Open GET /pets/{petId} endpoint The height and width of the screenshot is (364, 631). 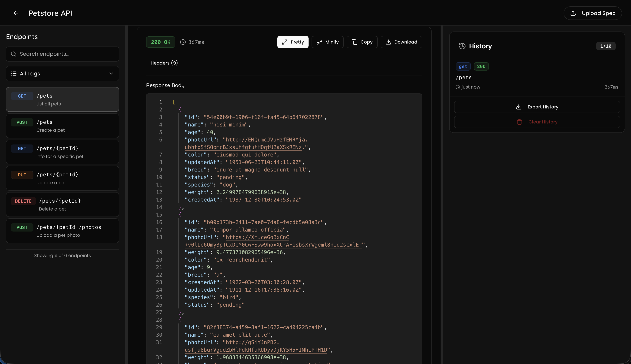(x=62, y=152)
